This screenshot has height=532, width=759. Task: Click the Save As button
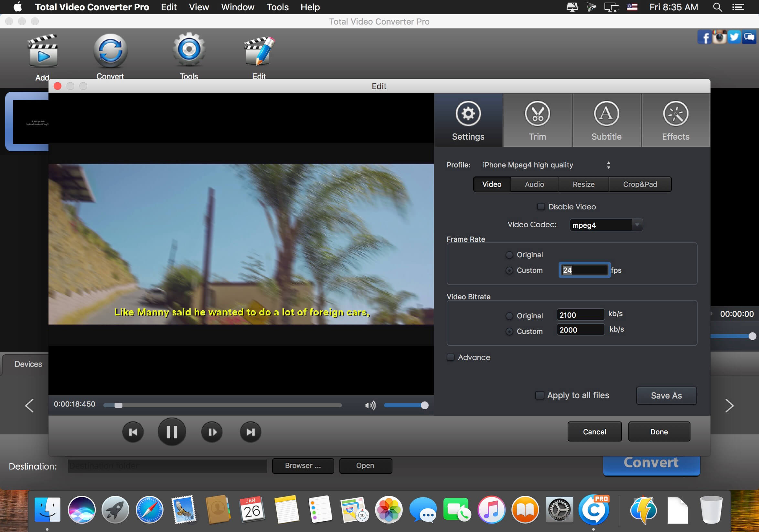pos(666,395)
